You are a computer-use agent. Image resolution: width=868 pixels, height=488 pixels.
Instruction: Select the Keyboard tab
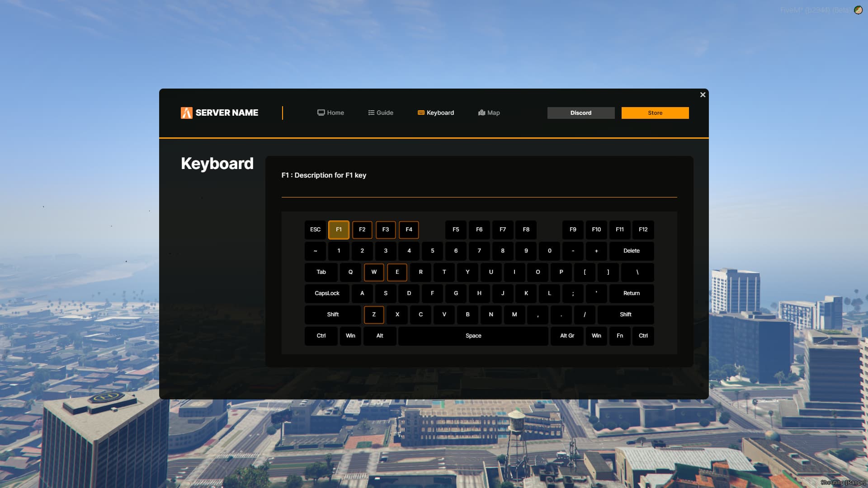click(x=436, y=113)
